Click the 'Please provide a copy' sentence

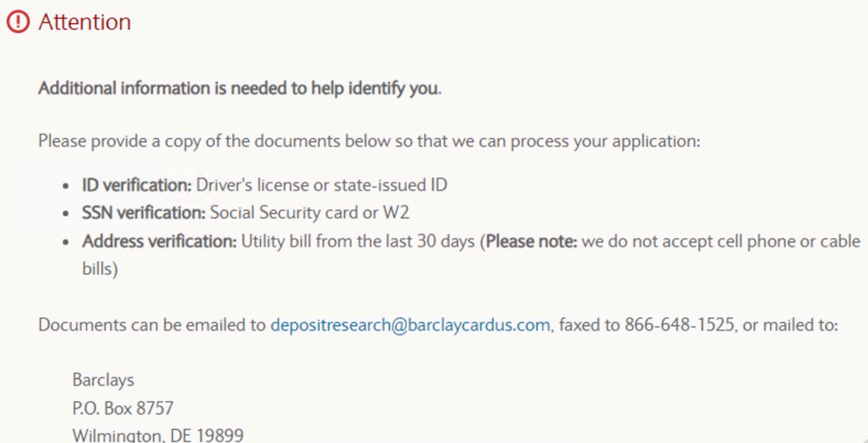[369, 141]
